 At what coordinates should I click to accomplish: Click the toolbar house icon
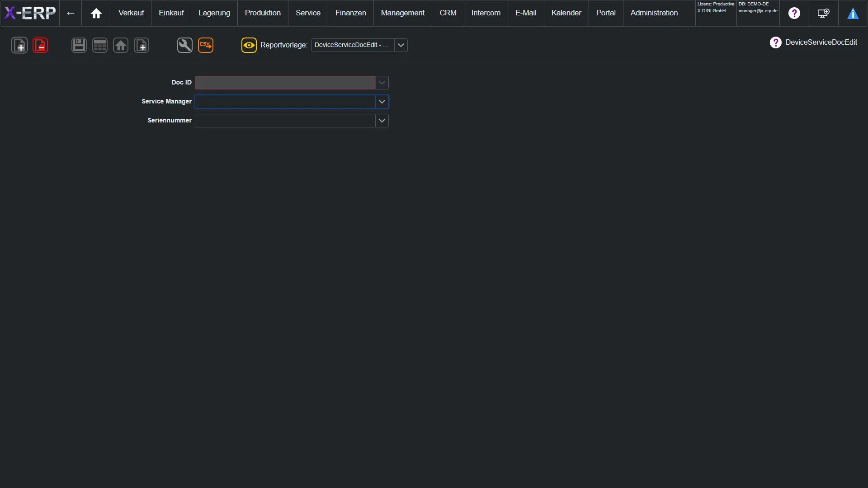(x=121, y=45)
